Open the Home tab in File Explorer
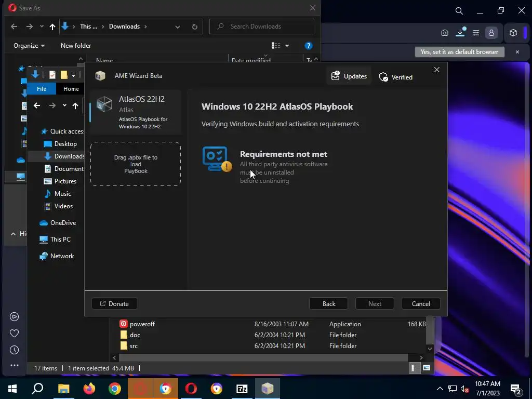Image resolution: width=532 pixels, height=399 pixels. [71, 89]
